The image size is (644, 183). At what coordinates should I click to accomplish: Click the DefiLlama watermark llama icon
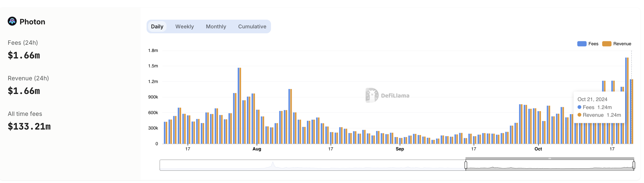pos(372,95)
